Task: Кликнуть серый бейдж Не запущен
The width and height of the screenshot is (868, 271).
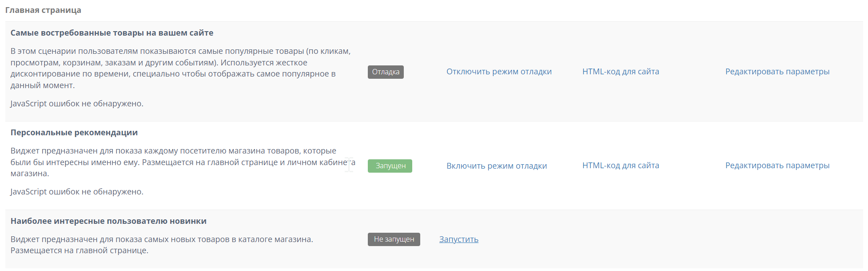Action: [394, 239]
